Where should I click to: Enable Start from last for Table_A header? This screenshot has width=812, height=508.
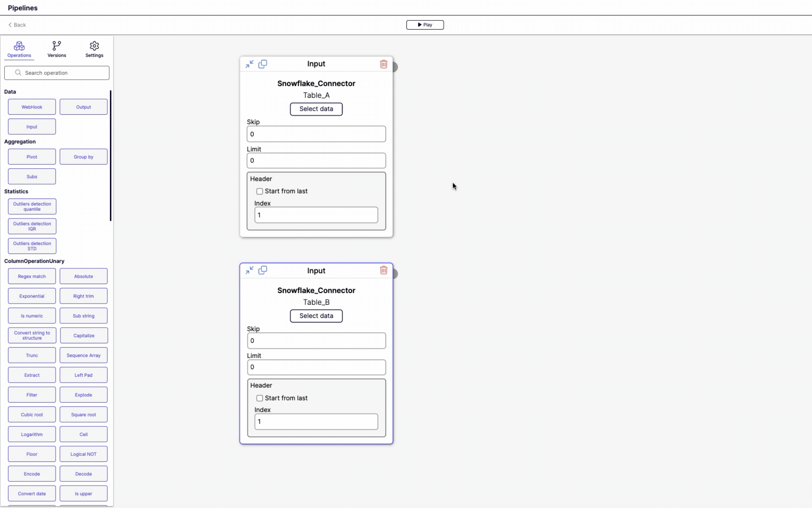pos(259,191)
